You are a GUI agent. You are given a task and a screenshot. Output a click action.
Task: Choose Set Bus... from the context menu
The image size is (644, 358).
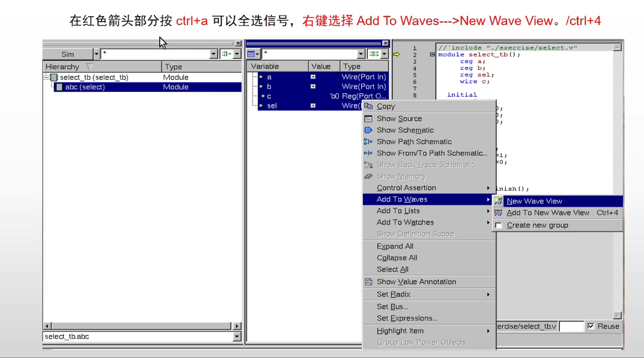pos(429,306)
